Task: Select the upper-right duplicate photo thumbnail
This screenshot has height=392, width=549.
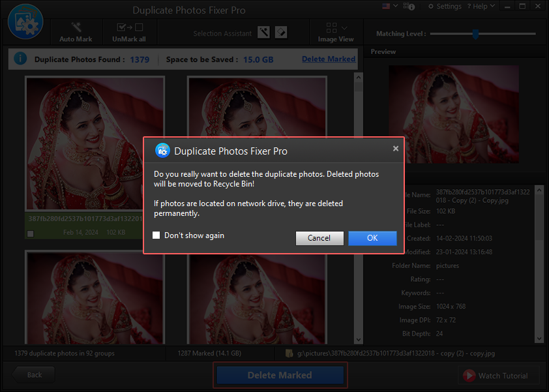Action: tap(257, 107)
